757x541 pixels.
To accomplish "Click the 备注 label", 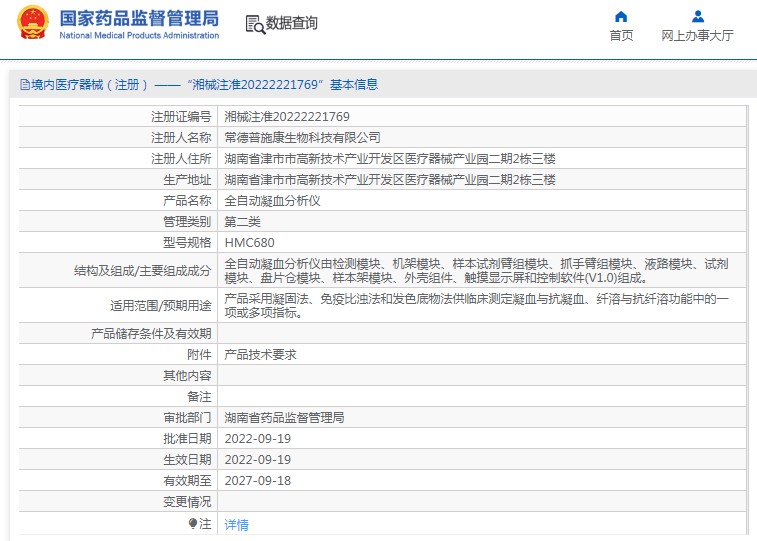I will 199,397.
